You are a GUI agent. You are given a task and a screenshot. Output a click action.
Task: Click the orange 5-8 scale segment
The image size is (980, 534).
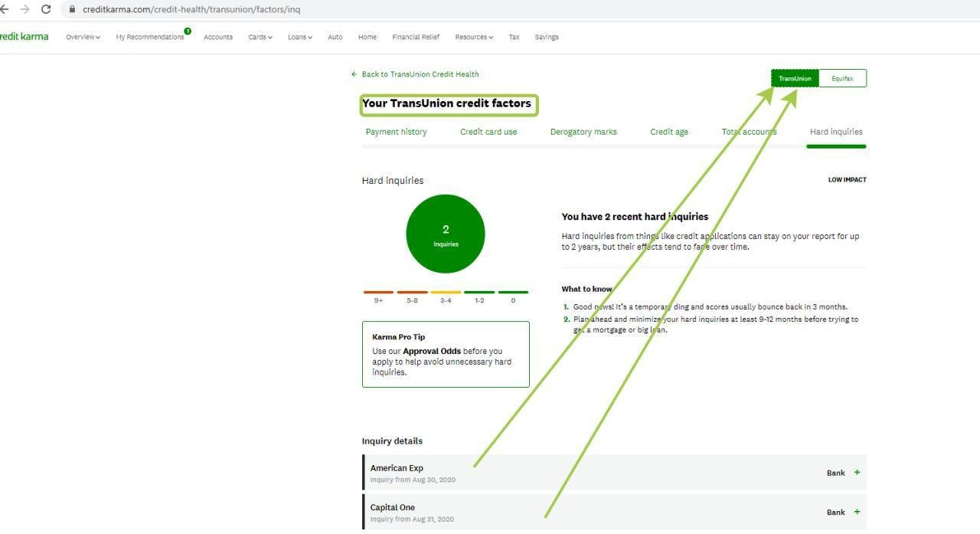click(412, 293)
